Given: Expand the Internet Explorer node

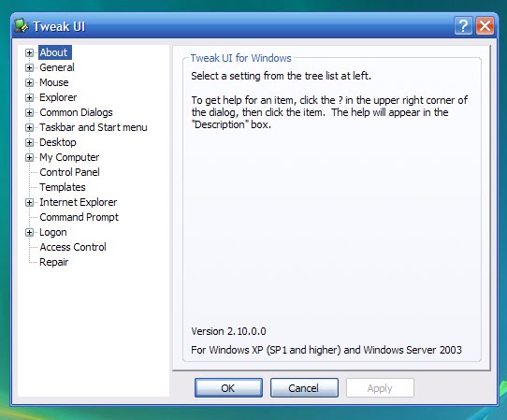Looking at the screenshot, I should tap(29, 202).
